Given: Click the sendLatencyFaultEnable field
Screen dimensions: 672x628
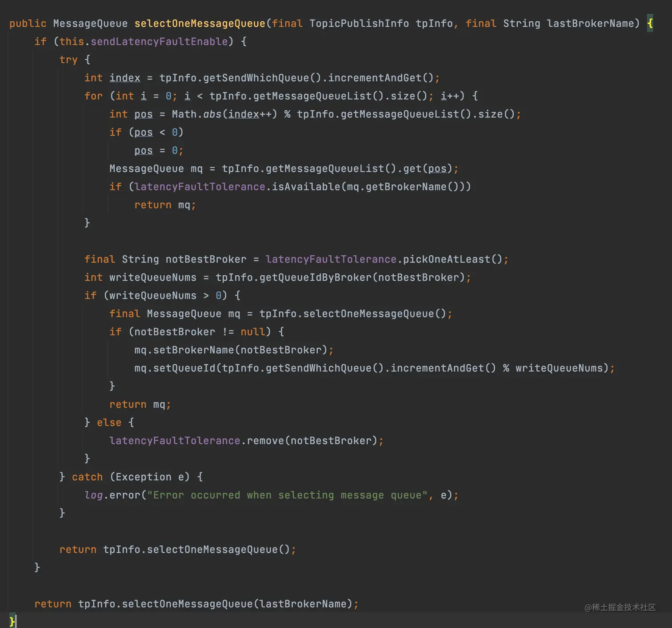Looking at the screenshot, I should (159, 42).
